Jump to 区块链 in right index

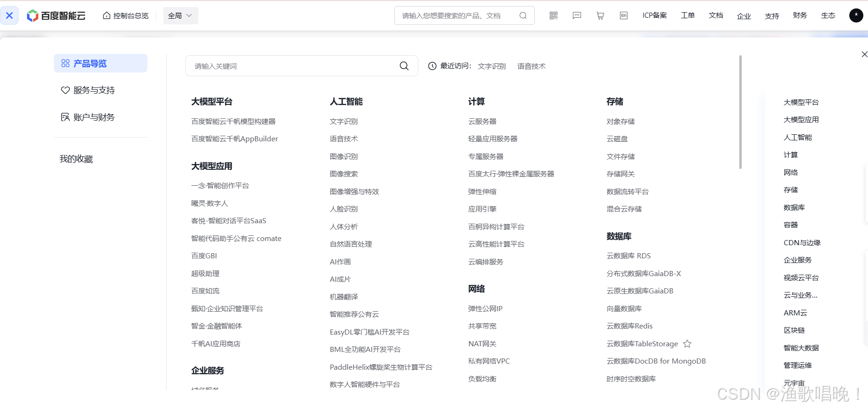click(x=794, y=330)
